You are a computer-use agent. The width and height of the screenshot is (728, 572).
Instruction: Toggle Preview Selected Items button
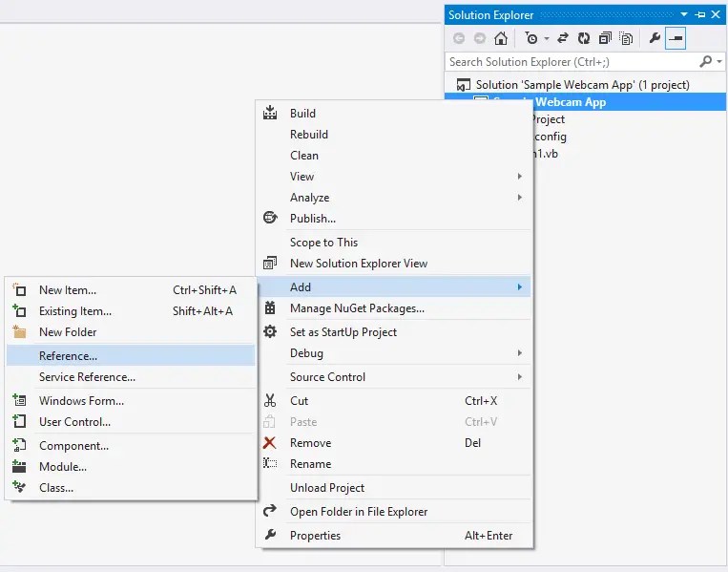[x=676, y=38]
